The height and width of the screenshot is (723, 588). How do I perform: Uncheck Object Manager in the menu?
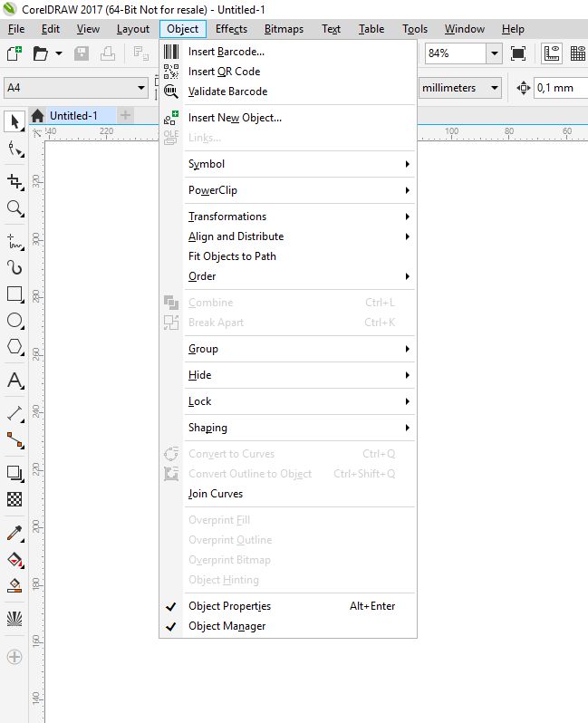coord(288,626)
